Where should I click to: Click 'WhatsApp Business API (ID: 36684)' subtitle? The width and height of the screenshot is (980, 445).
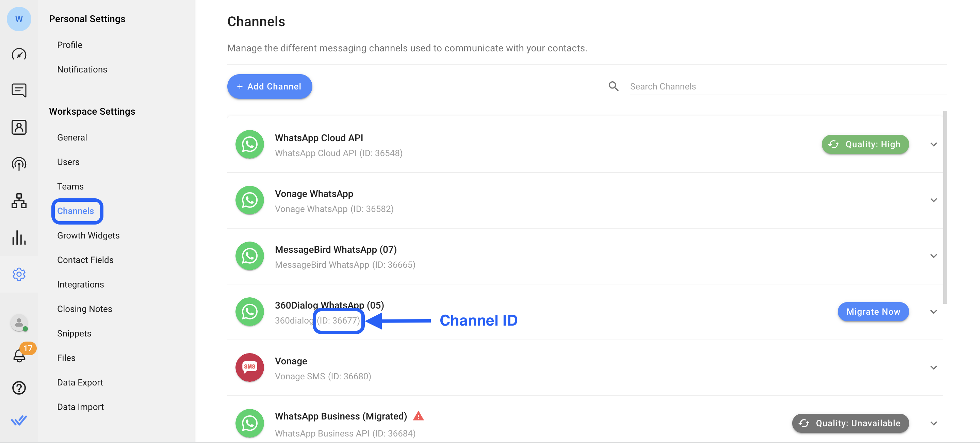point(345,434)
